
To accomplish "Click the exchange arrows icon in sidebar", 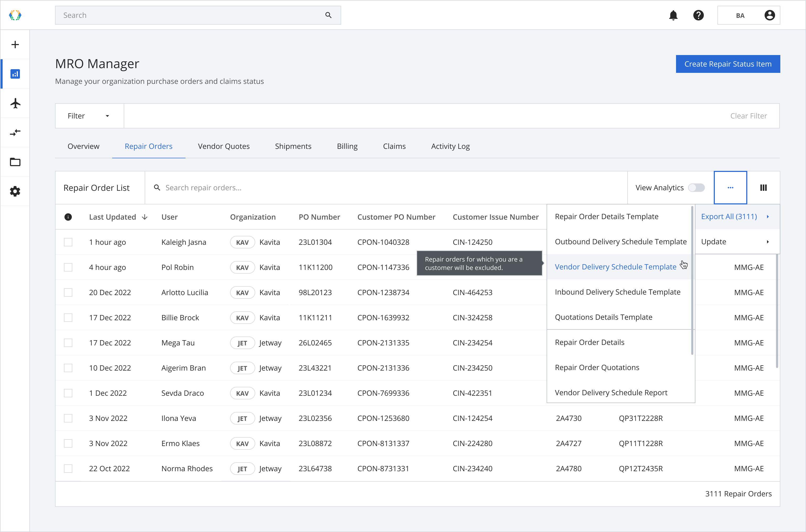I will (x=15, y=132).
